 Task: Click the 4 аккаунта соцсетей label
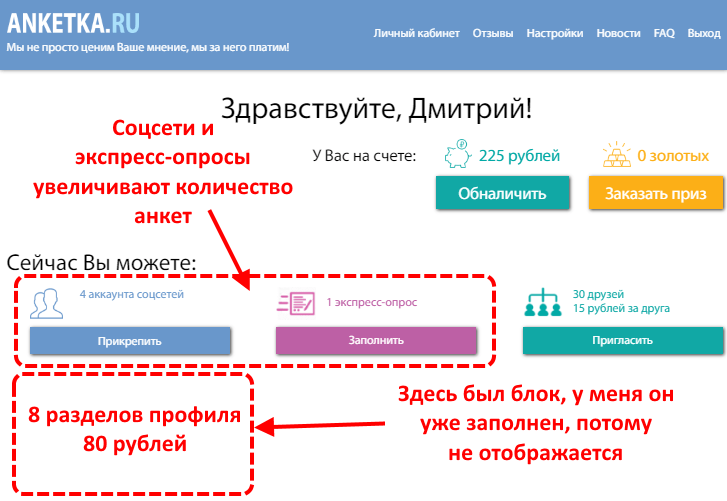pos(131,295)
